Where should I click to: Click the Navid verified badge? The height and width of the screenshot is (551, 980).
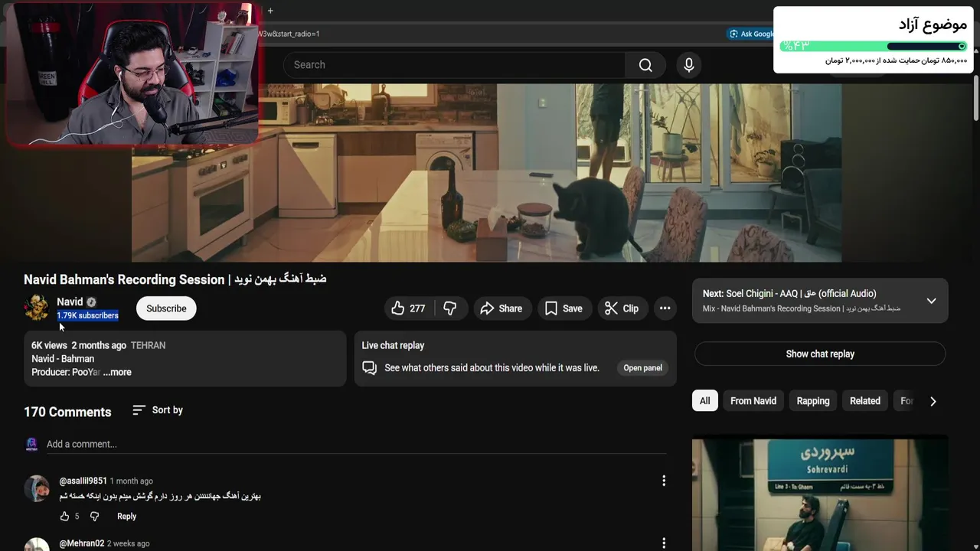[x=91, y=302]
